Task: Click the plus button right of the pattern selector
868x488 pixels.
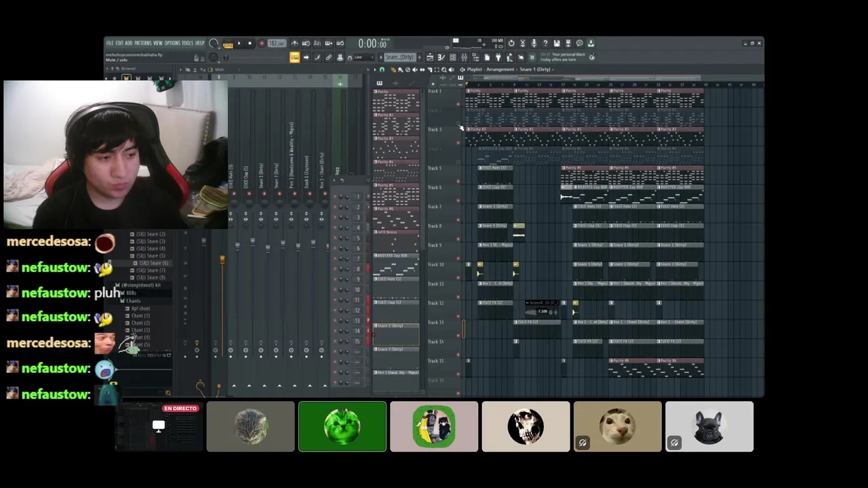Action: [420, 57]
